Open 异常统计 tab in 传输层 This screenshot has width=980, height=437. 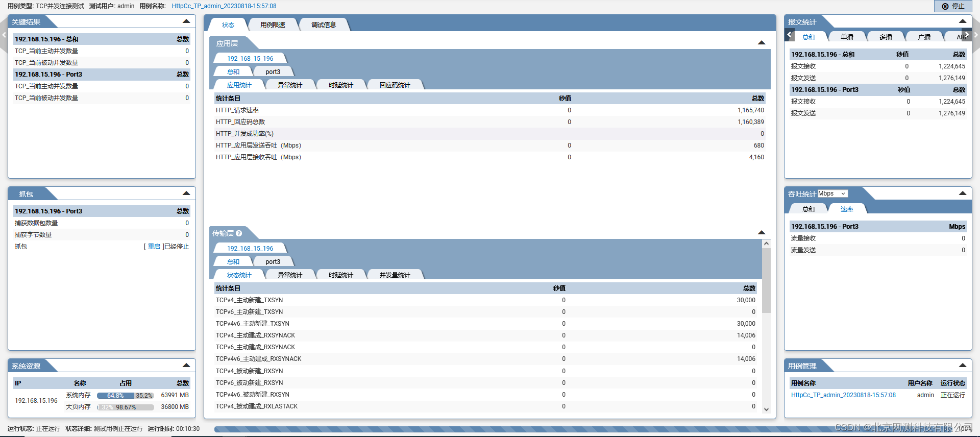pyautogui.click(x=290, y=275)
